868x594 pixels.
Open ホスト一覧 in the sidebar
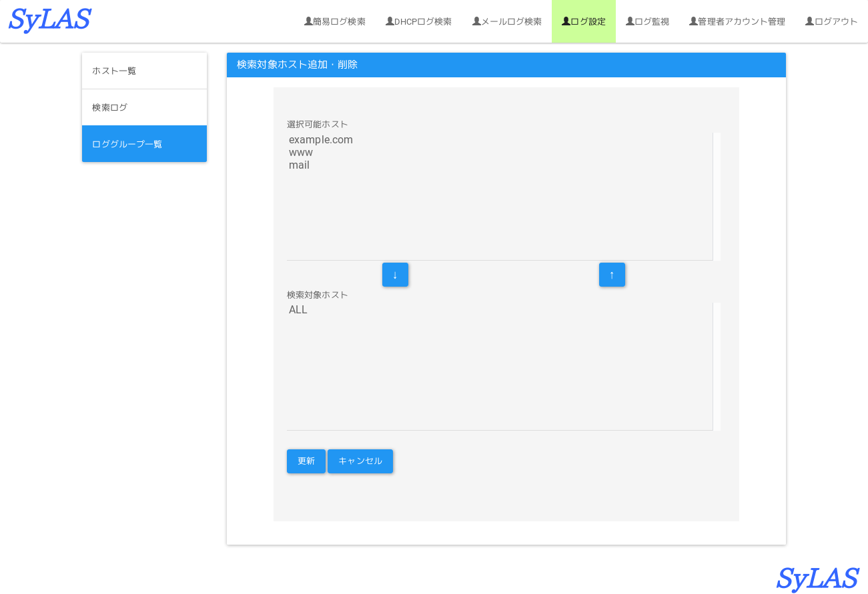[x=144, y=71]
